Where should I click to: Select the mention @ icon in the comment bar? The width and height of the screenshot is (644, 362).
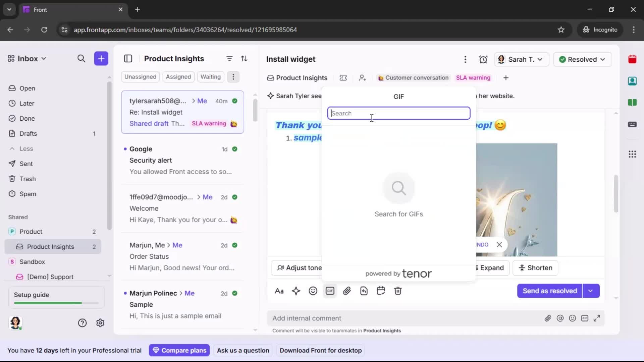[x=560, y=318]
